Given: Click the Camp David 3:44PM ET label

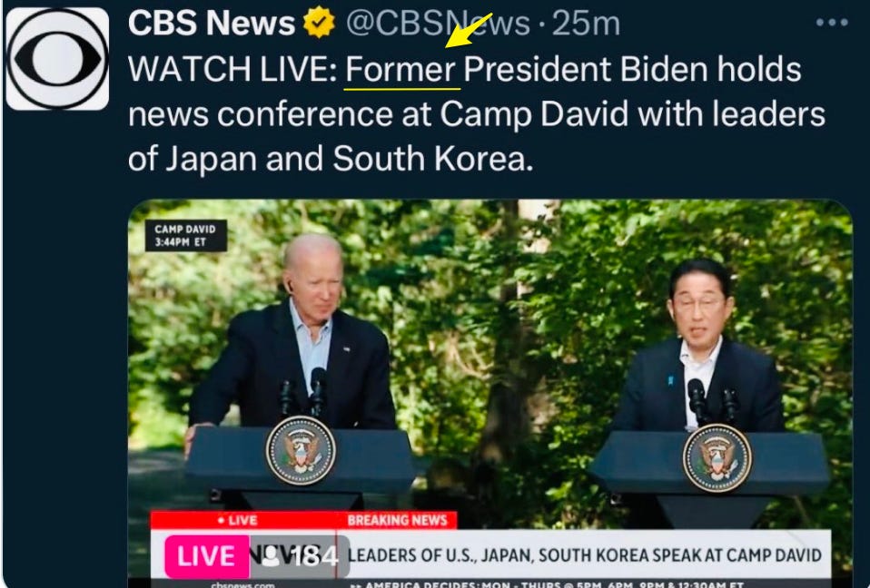Looking at the screenshot, I should click(185, 236).
